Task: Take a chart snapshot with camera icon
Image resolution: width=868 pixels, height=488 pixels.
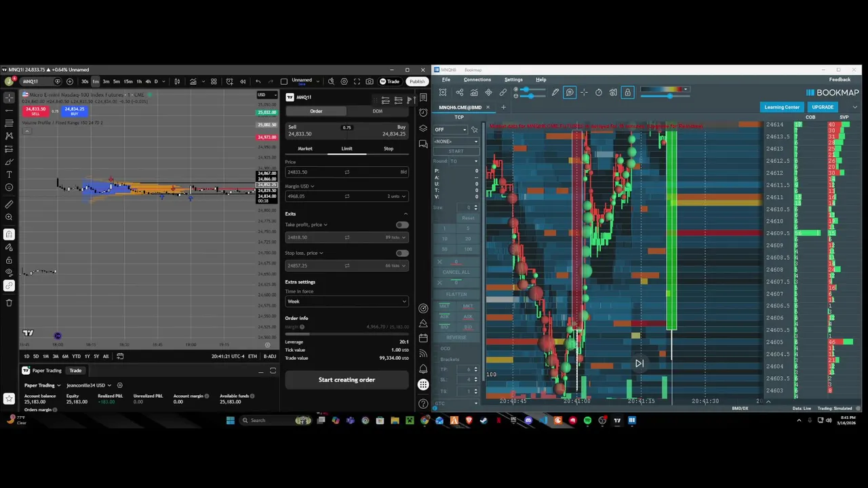Action: [370, 81]
